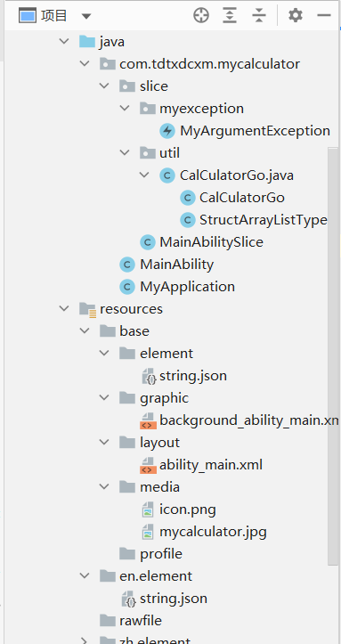
Task: Select string.json under en.element folder
Action: (173, 599)
